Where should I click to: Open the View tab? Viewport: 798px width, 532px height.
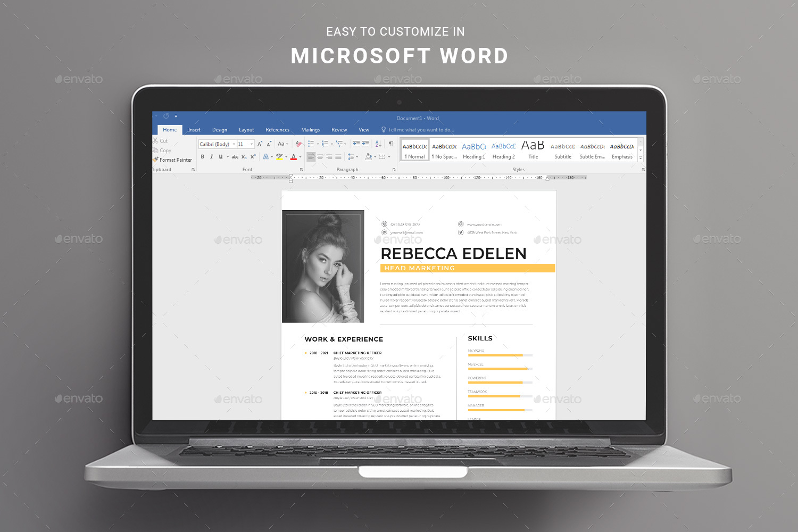[364, 130]
